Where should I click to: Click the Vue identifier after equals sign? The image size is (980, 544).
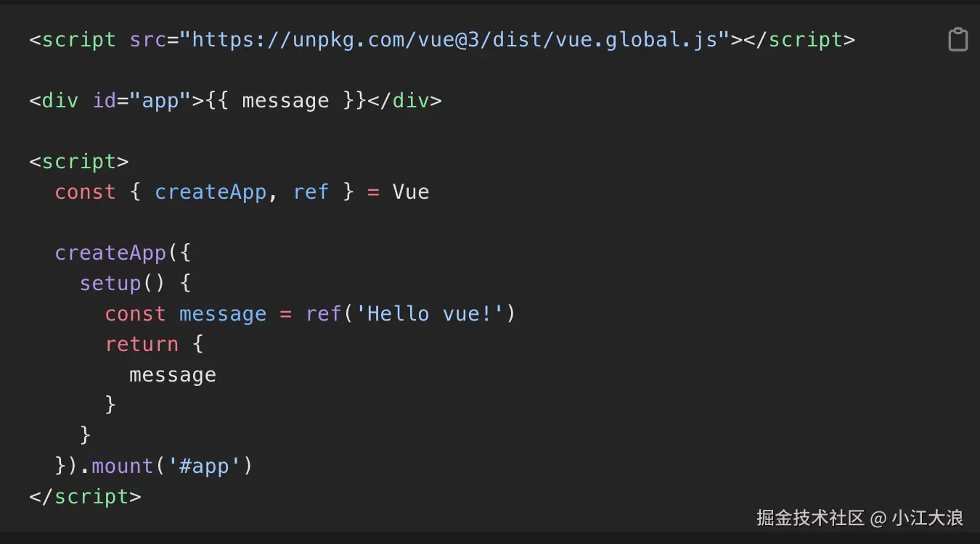click(x=411, y=192)
